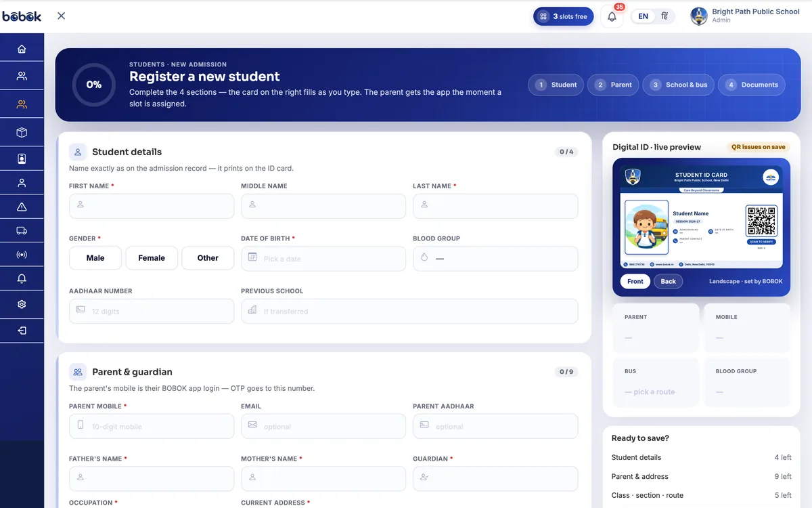812x508 pixels.
Task: Open the bus truck icon in sidebar
Action: [22, 231]
